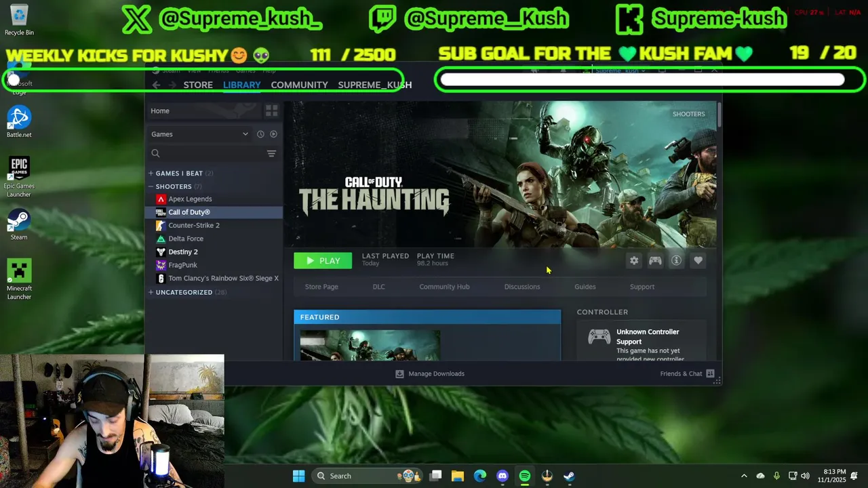
Task: Open the Friends & Chat icon
Action: coord(710,373)
